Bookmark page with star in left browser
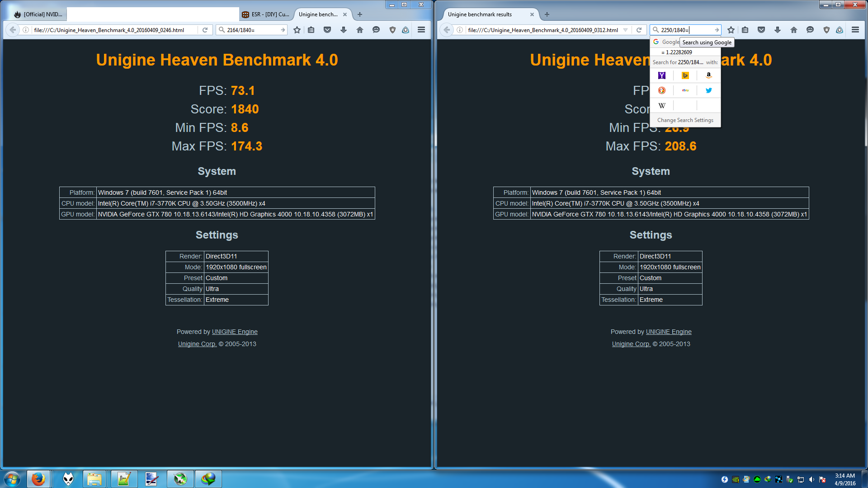Screen dimensions: 868x488 point(297,30)
